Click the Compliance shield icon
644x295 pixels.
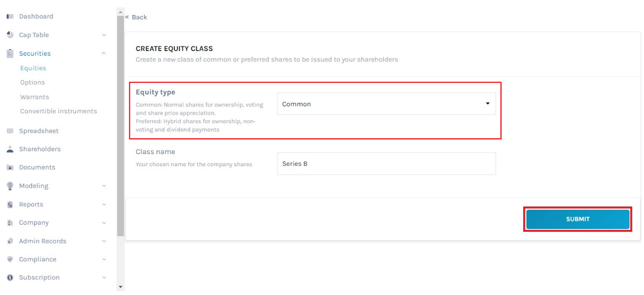[x=10, y=259]
